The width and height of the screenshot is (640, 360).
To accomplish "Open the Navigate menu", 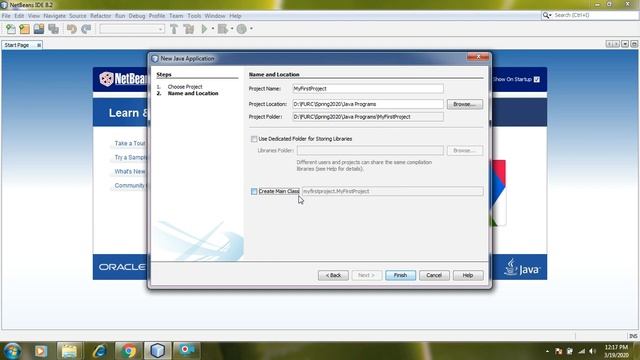I will (54, 16).
